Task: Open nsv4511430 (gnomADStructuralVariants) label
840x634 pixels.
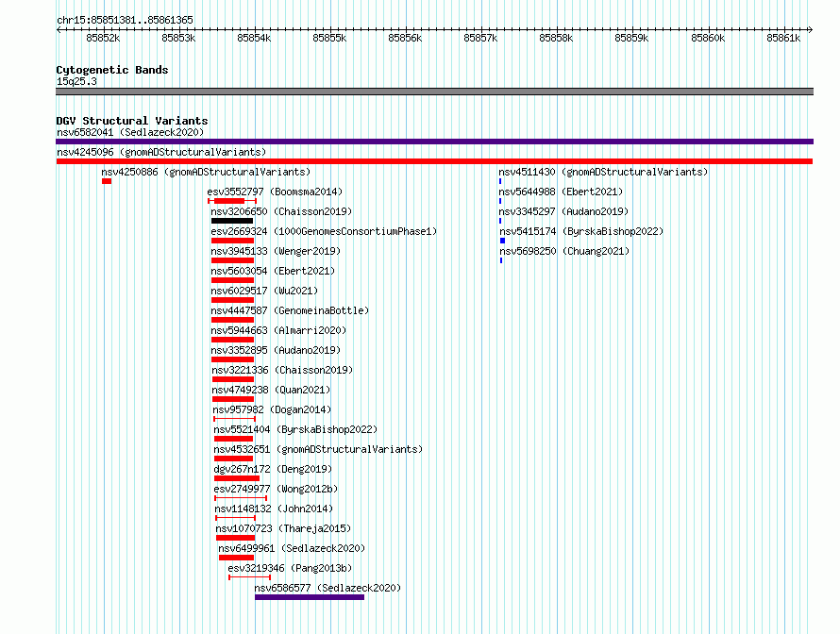Action: click(603, 172)
